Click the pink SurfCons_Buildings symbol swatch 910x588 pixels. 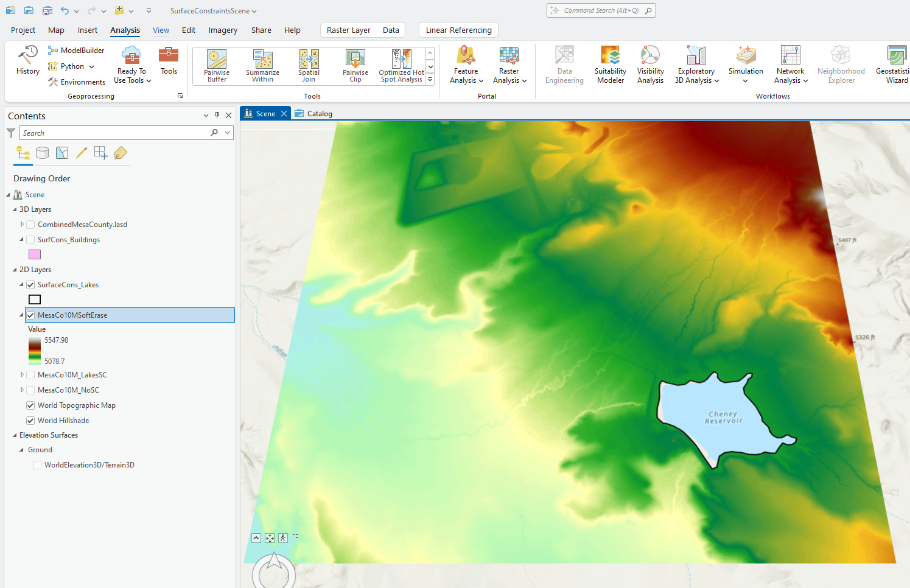[35, 254]
